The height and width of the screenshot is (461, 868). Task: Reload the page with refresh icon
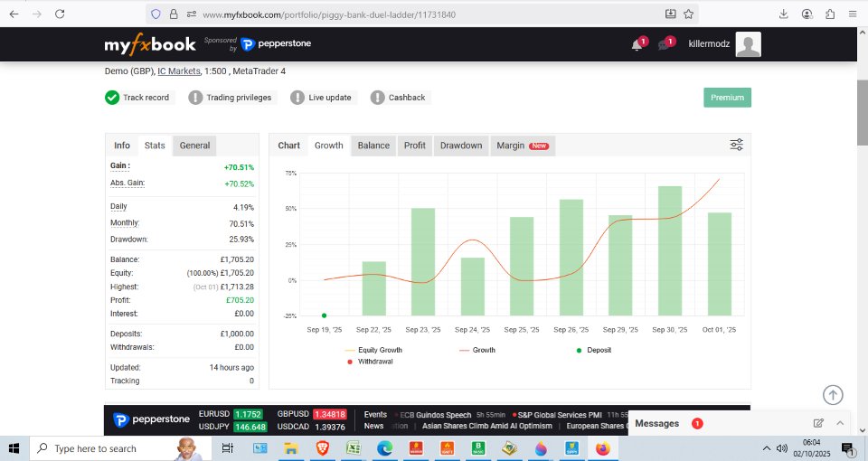click(60, 14)
